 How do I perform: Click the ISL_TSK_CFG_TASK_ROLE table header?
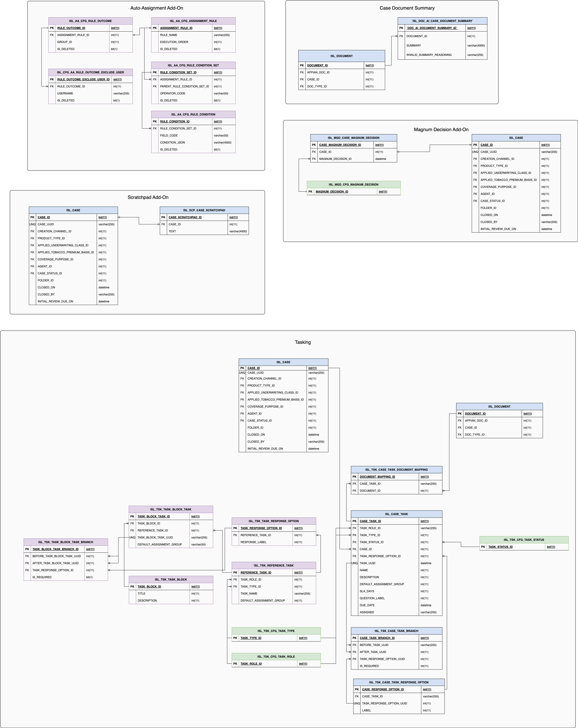(x=276, y=657)
